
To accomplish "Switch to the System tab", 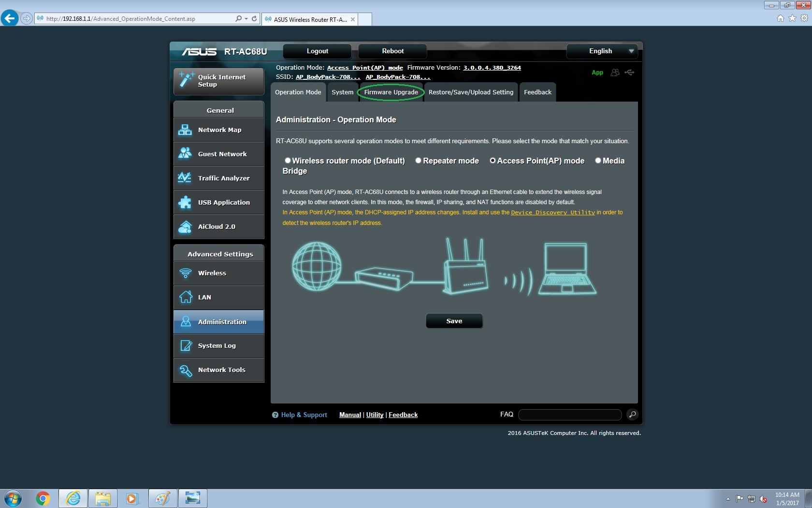I will pyautogui.click(x=343, y=92).
